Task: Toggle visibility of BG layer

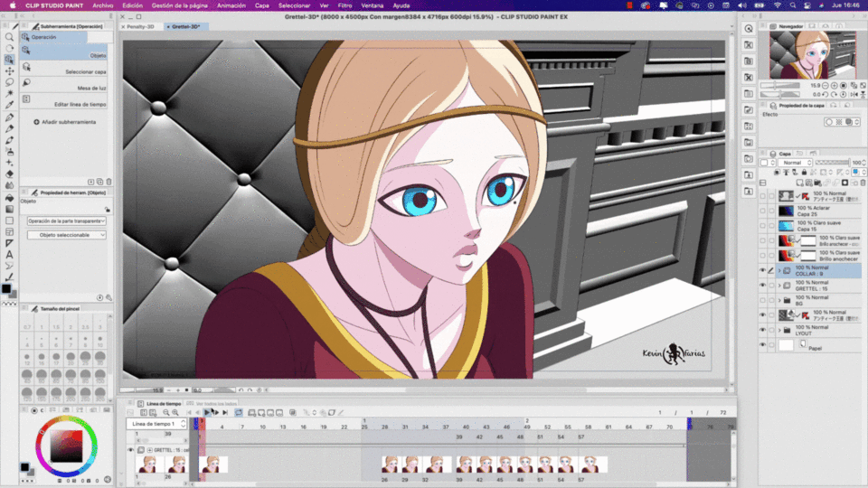Action: 762,299
